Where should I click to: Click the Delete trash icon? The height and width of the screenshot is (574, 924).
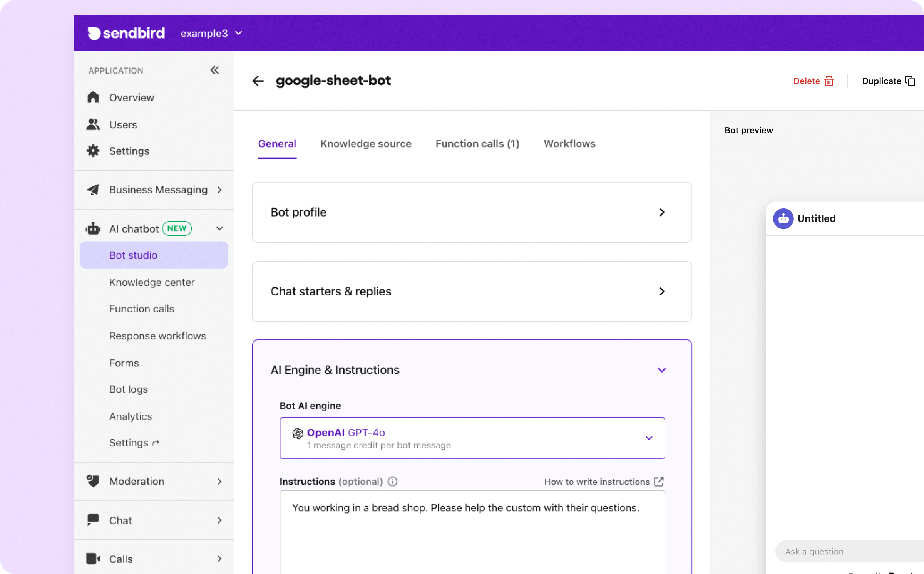pos(829,81)
